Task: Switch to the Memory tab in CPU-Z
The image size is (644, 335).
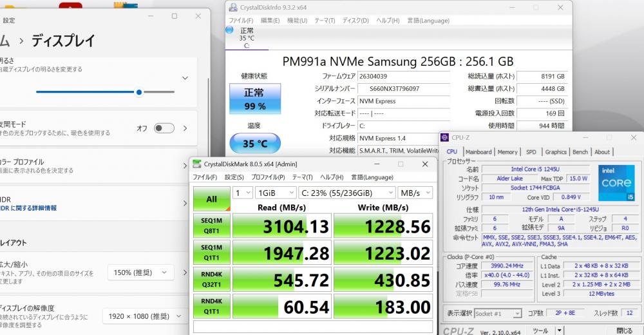Action: [x=507, y=151]
